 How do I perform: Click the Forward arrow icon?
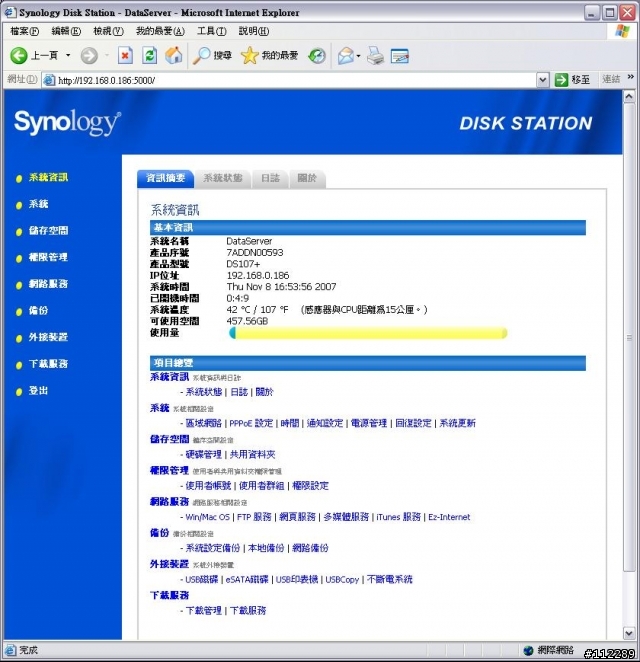tap(89, 56)
